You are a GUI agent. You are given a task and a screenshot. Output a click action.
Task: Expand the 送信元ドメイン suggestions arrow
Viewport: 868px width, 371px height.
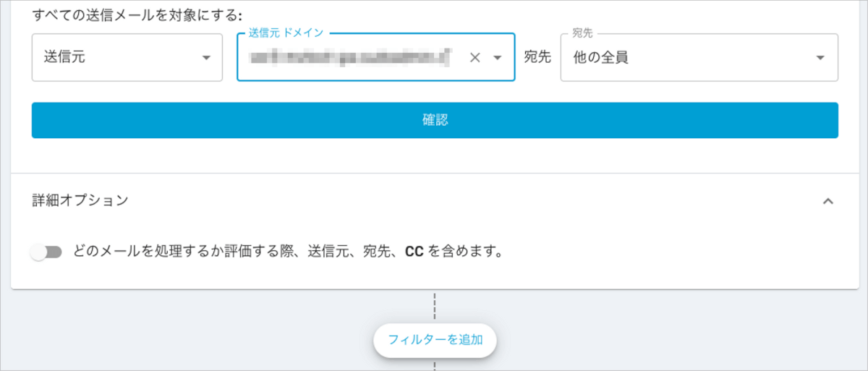(x=498, y=58)
